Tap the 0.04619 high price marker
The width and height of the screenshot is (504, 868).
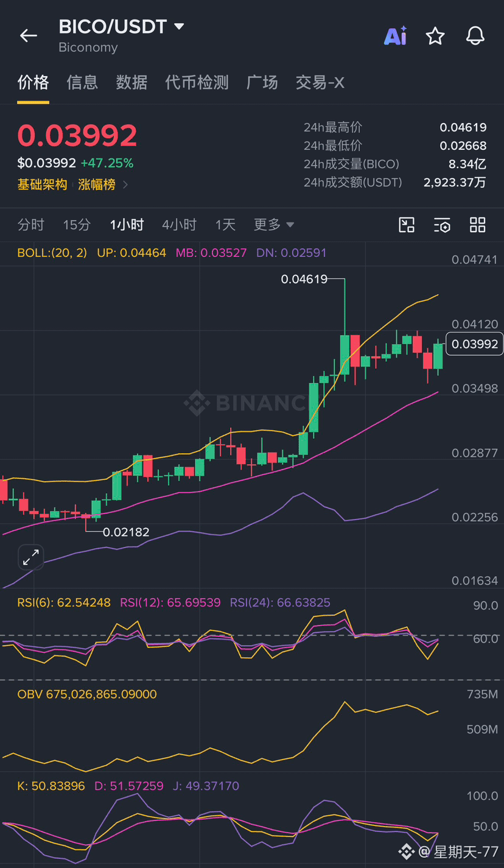tap(304, 280)
